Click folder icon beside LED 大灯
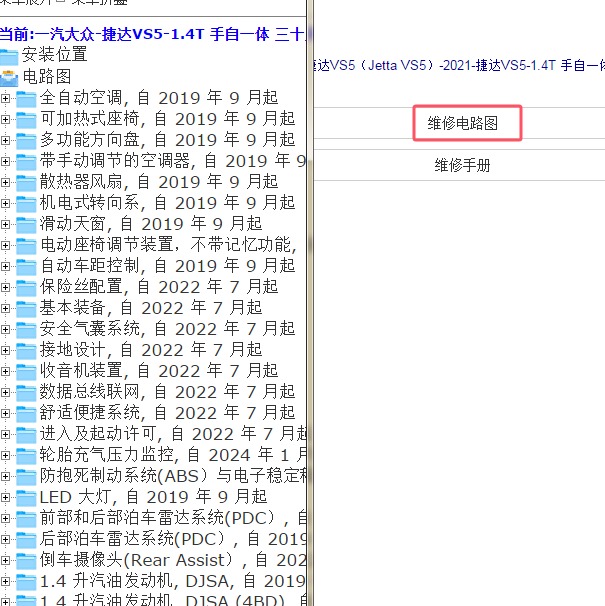The width and height of the screenshot is (605, 606). (x=26, y=498)
